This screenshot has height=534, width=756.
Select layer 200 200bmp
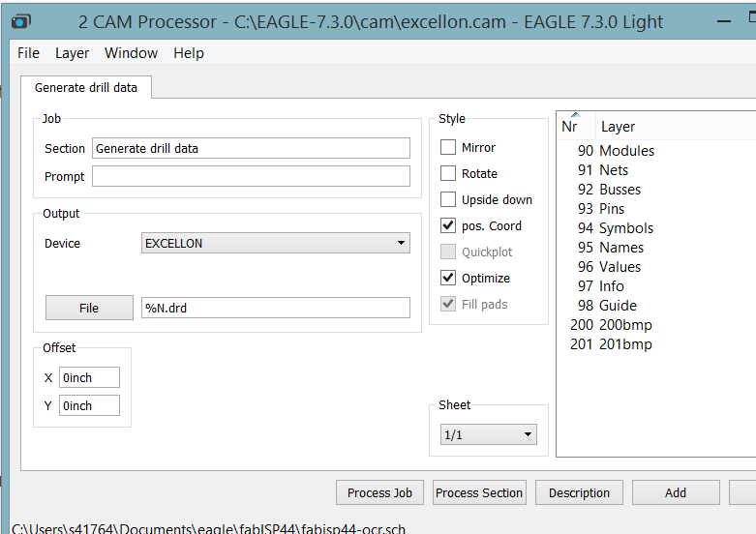[656, 325]
